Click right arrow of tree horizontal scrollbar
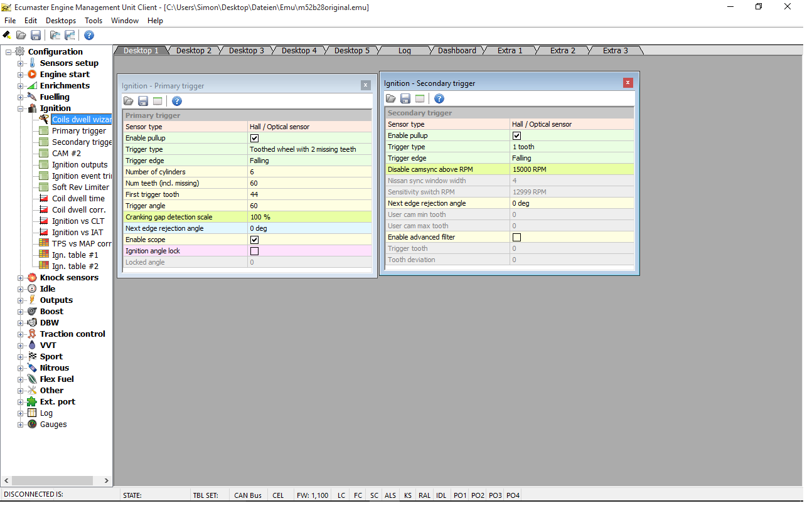812x528 pixels. 106,481
